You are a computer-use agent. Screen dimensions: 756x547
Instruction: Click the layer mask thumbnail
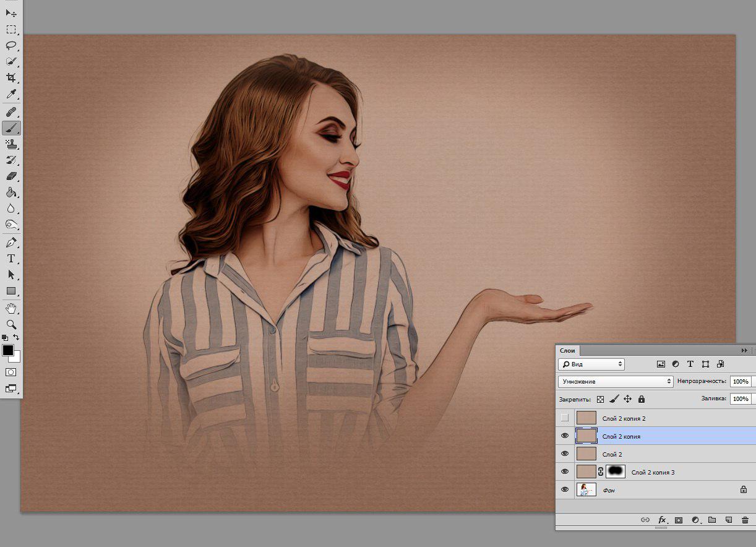(616, 472)
